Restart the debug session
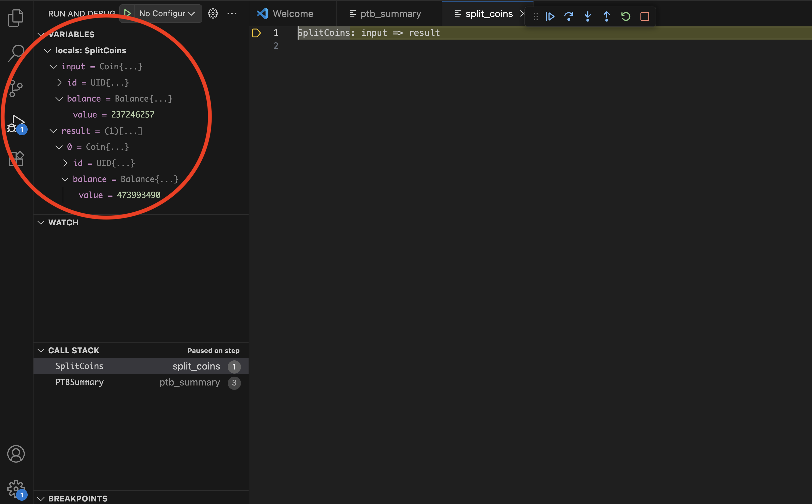Screen dimensions: 812x504 click(x=626, y=16)
